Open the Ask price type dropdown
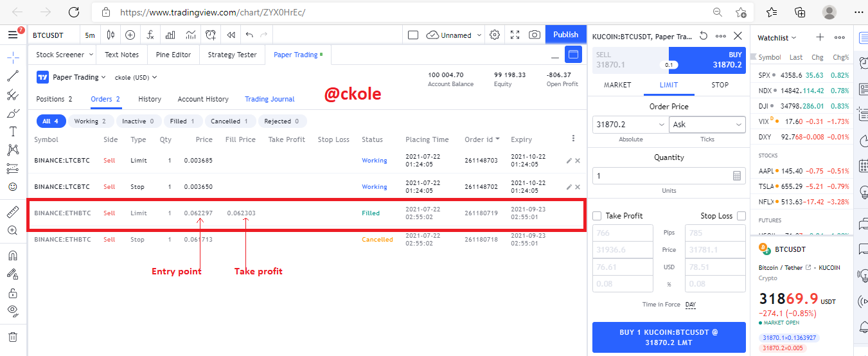This screenshot has height=356, width=868. [707, 125]
